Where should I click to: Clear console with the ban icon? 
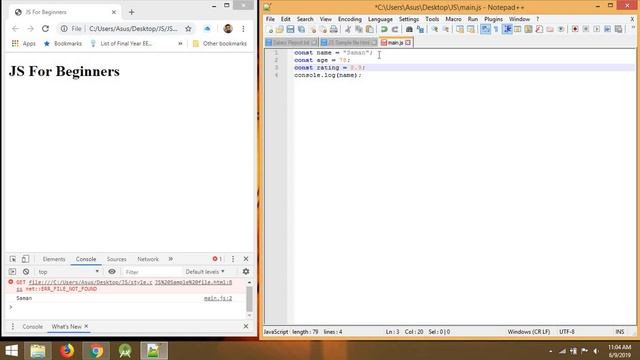[x=26, y=272]
